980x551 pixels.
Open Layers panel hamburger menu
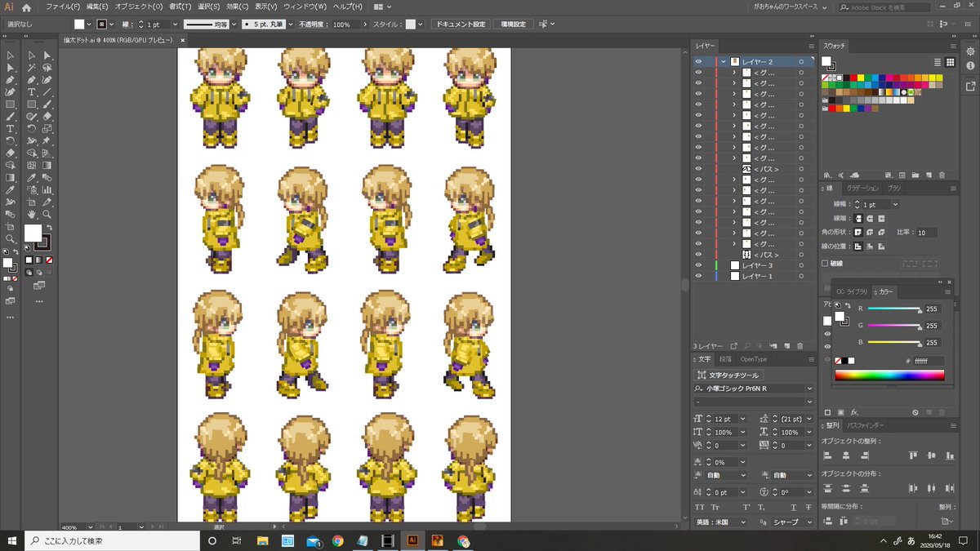[x=810, y=47]
